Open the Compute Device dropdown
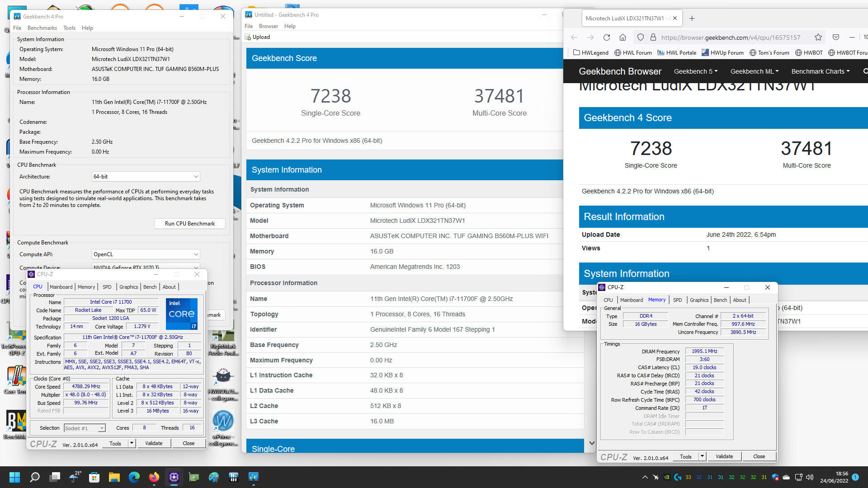 [x=146, y=267]
